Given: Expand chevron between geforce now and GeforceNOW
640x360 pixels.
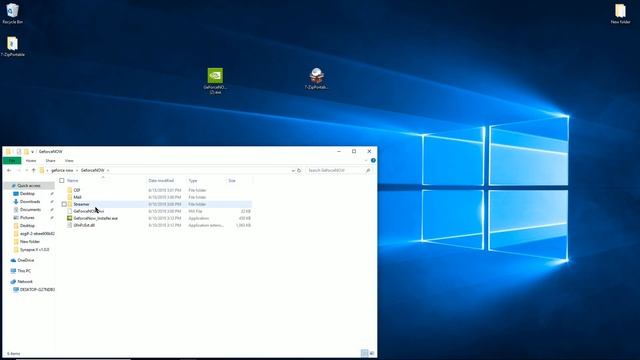Looking at the screenshot, I should (77, 170).
